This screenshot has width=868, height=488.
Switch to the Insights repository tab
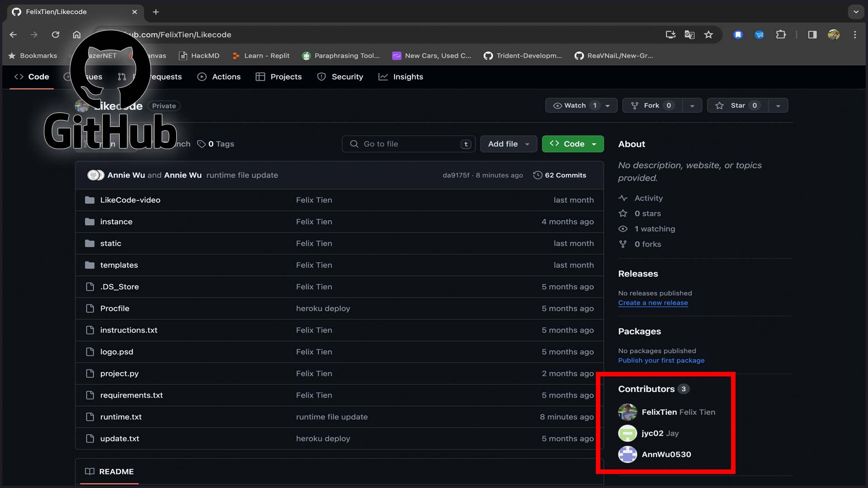401,77
